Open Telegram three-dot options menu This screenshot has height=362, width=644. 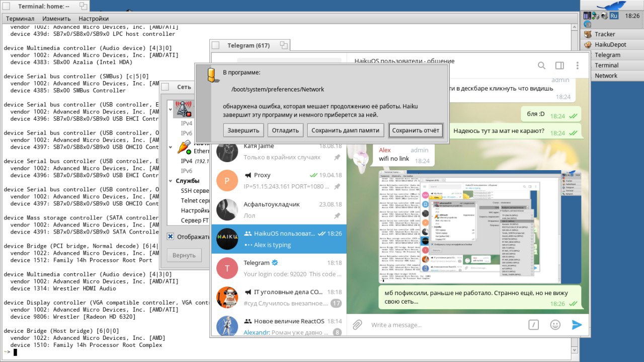click(577, 65)
